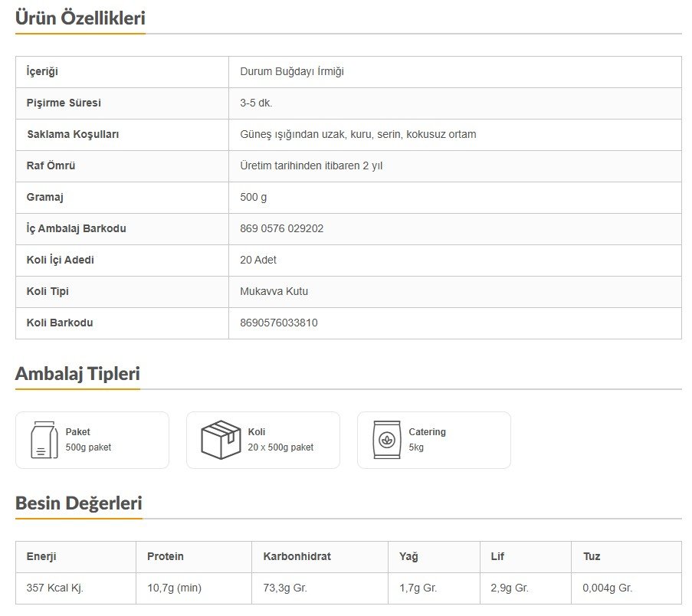Click the Paket bag icon
This screenshot has height=616, width=692.
tap(44, 440)
